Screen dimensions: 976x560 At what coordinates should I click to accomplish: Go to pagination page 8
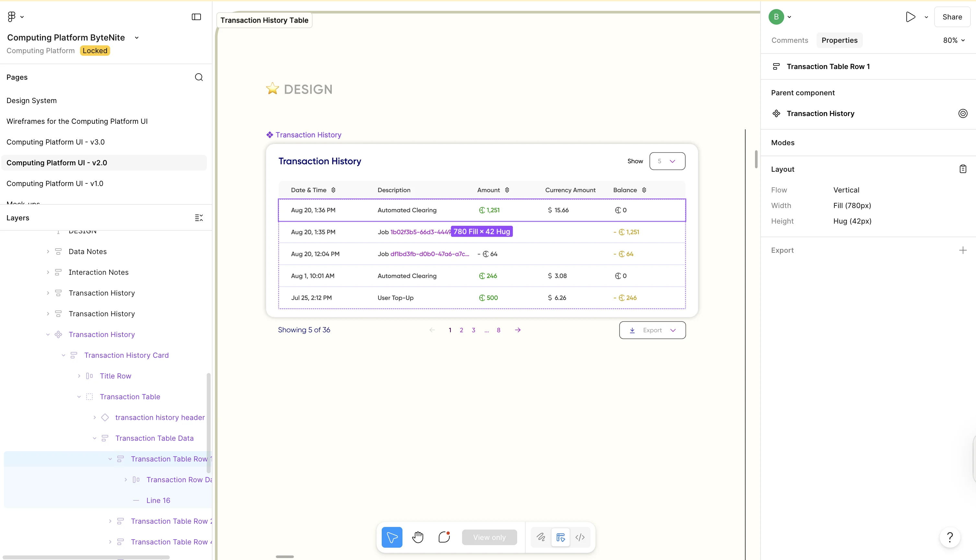(498, 330)
